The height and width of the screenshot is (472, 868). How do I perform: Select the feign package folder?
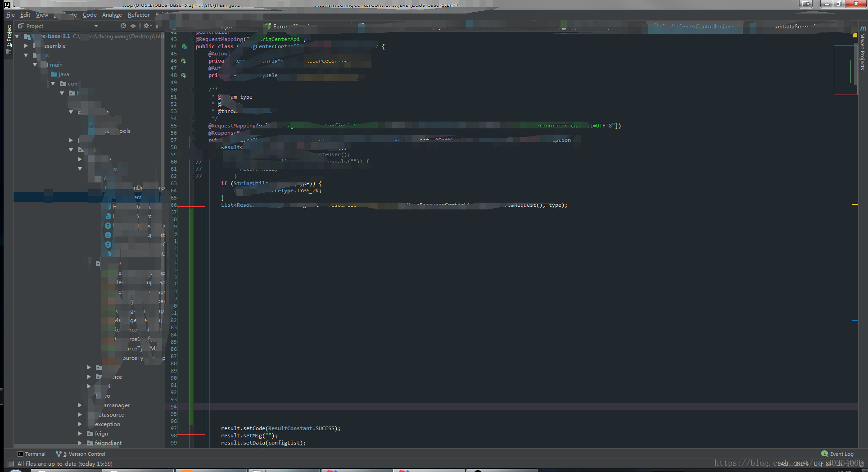coord(97,434)
